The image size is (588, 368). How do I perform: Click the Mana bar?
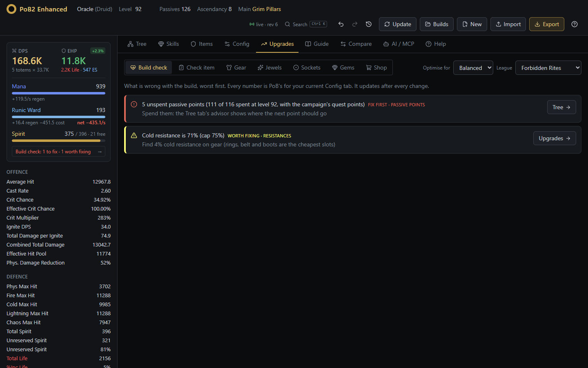click(58, 93)
